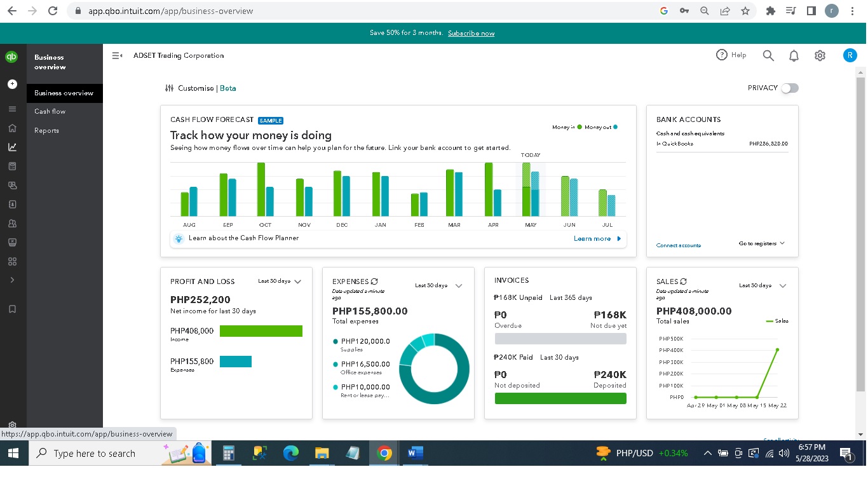Click the calculator-style icon in the left sidebar
The image size is (868, 488).
[x=12, y=166]
